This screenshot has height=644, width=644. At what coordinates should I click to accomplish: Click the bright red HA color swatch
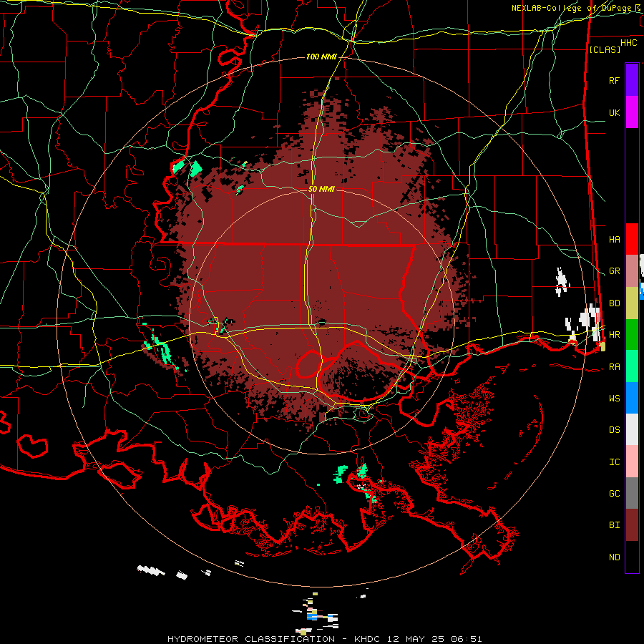click(x=632, y=239)
